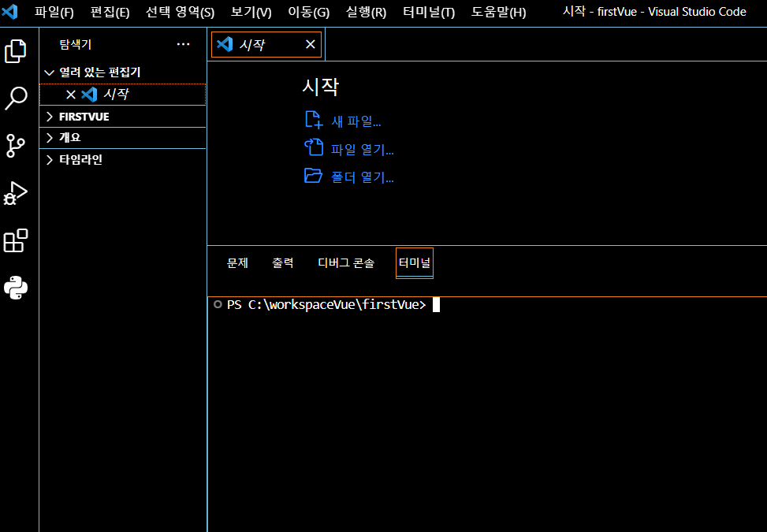Screen dimensions: 767x532
Task: Switch to the 출력 panel tab
Action: 283,263
